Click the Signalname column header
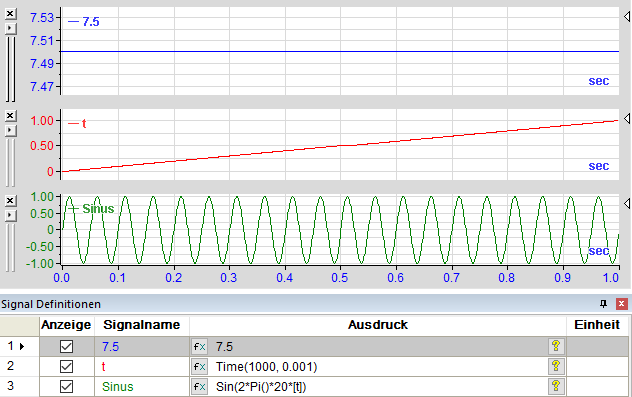632x397 pixels. click(x=141, y=325)
